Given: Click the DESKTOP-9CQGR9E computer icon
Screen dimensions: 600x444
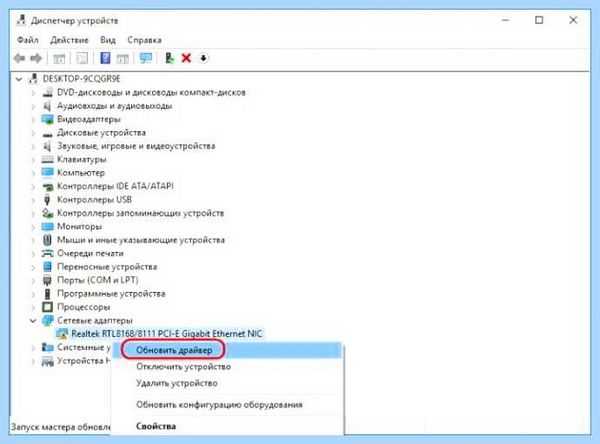Looking at the screenshot, I should pos(33,79).
